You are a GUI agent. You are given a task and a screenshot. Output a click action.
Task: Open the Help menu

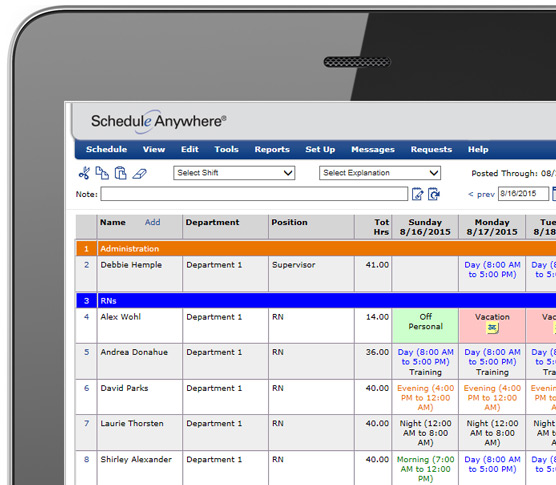pyautogui.click(x=478, y=149)
